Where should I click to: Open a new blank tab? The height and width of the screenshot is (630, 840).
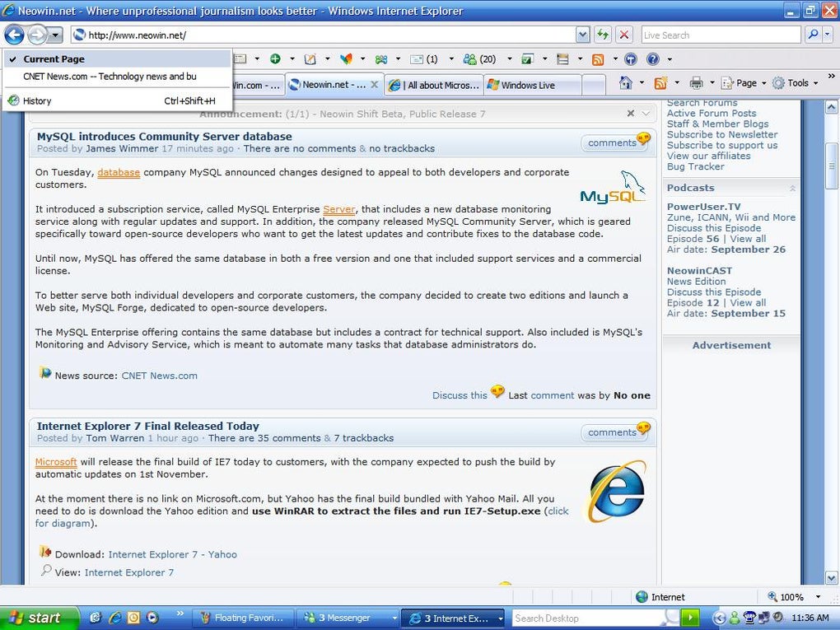(x=594, y=85)
